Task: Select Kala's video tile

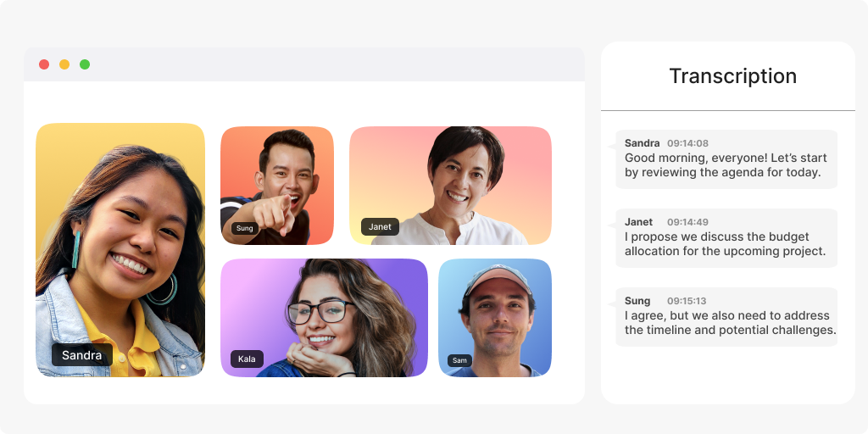Action: pos(324,318)
